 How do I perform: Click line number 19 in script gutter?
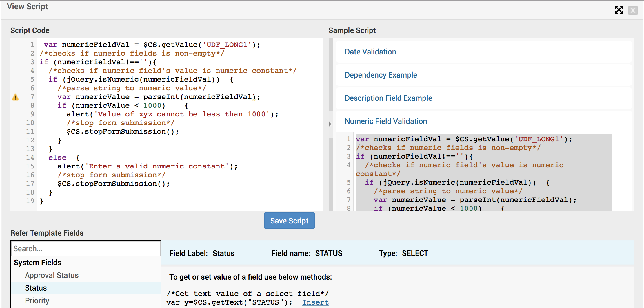(x=30, y=201)
